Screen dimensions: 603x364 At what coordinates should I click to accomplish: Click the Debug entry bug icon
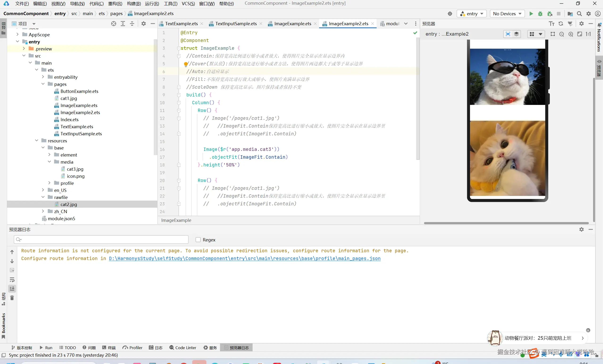click(540, 14)
